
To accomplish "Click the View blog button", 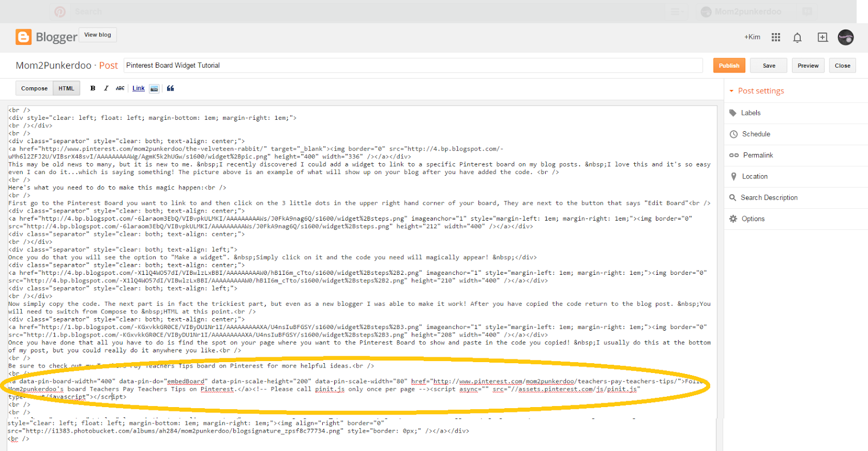I will (x=98, y=35).
